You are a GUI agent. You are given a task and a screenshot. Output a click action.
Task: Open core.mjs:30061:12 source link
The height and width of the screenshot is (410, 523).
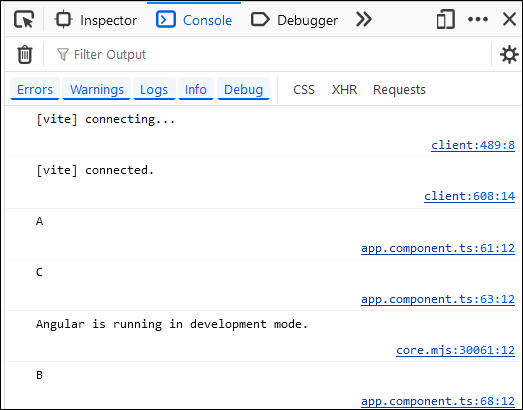point(456,350)
